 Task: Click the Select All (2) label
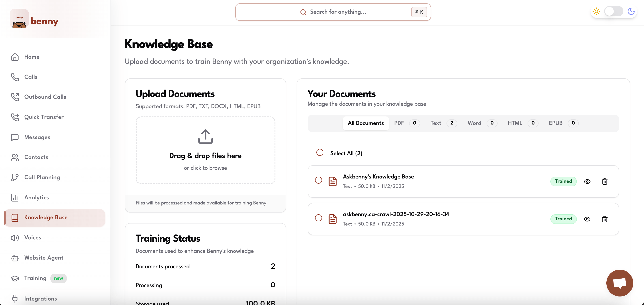[346, 153]
